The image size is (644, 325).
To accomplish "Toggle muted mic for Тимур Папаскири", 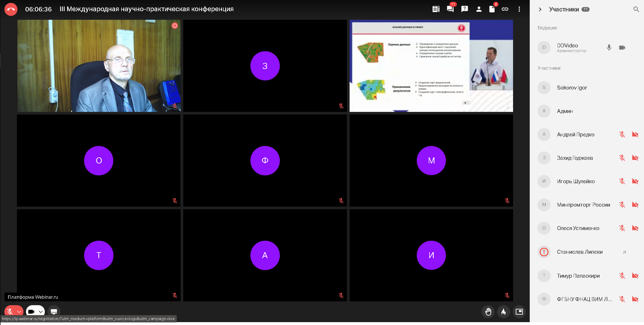I will click(622, 276).
